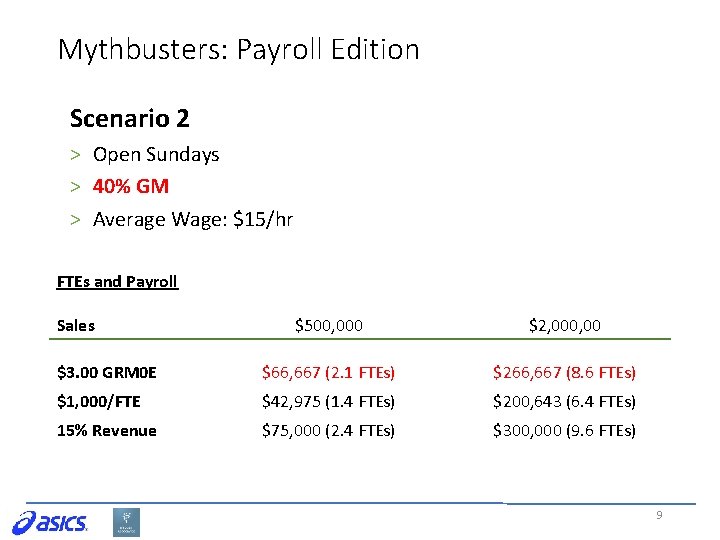Click the $3.00 GRMOE row label
Viewport: 720px width, 540px height.
pos(107,372)
